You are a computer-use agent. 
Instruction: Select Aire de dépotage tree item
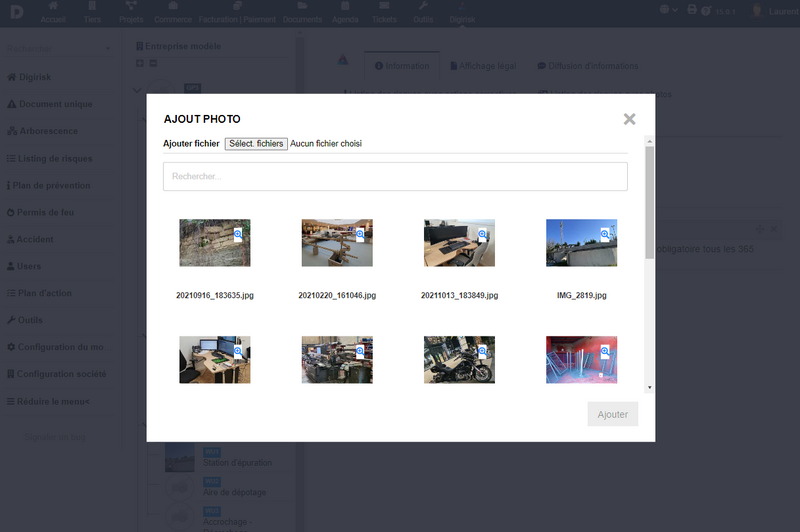(x=235, y=492)
